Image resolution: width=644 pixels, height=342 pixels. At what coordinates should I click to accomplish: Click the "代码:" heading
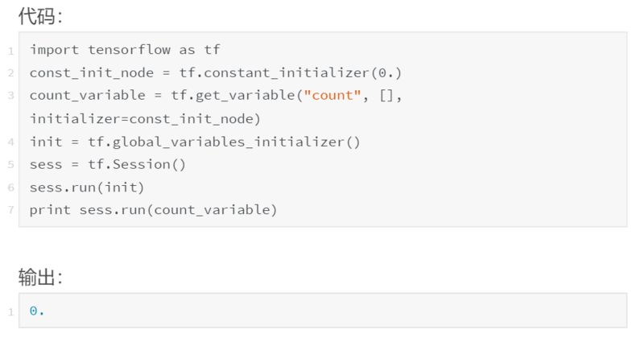[39, 16]
